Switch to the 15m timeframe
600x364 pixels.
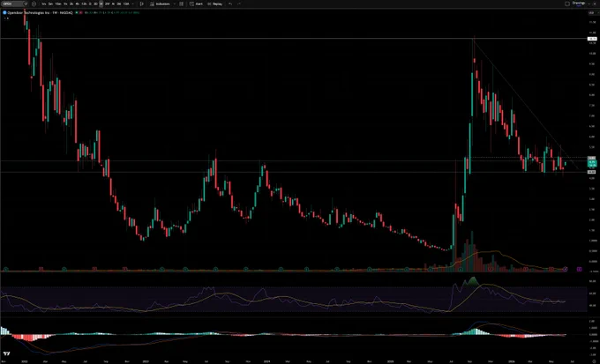point(57,4)
